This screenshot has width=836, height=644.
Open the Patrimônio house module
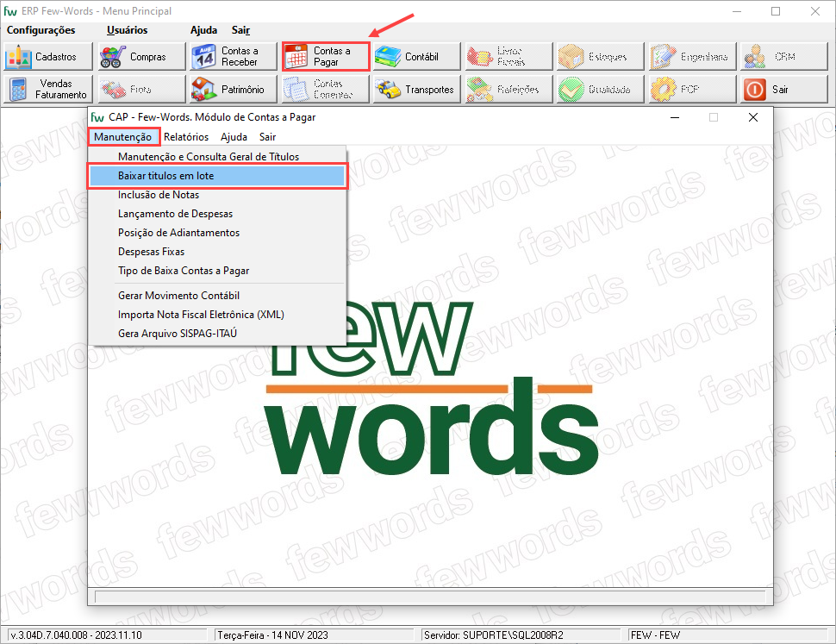pyautogui.click(x=234, y=89)
